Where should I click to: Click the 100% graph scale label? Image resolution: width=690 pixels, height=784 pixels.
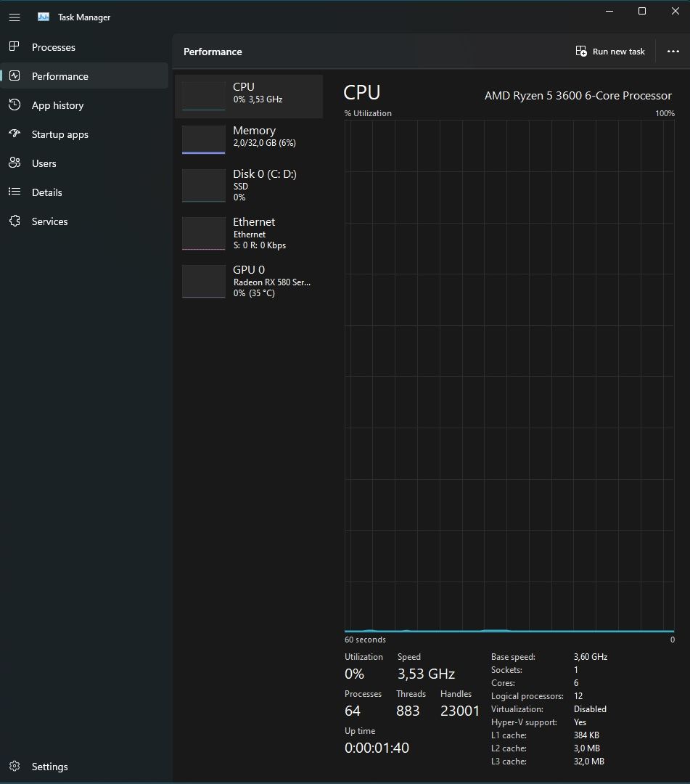pos(665,113)
